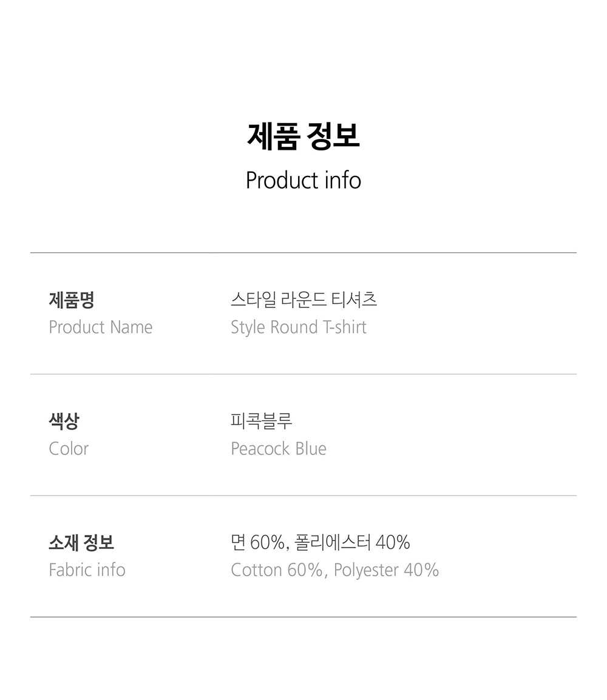Screen dimensions: 607x700
Task: Click the Product info subtitle
Action: point(303,180)
